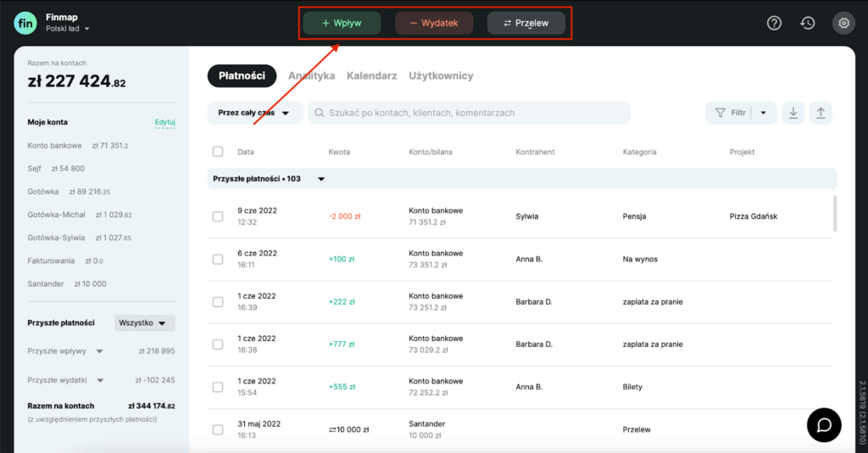Open the Użytkownicy tab
Image resolution: width=868 pixels, height=453 pixels.
441,75
